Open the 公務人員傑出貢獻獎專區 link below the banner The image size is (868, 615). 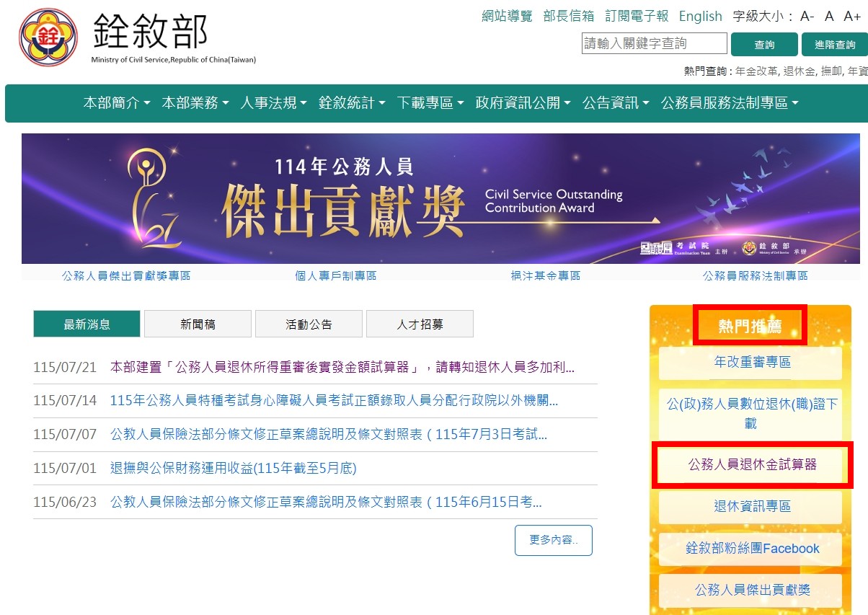point(126,275)
